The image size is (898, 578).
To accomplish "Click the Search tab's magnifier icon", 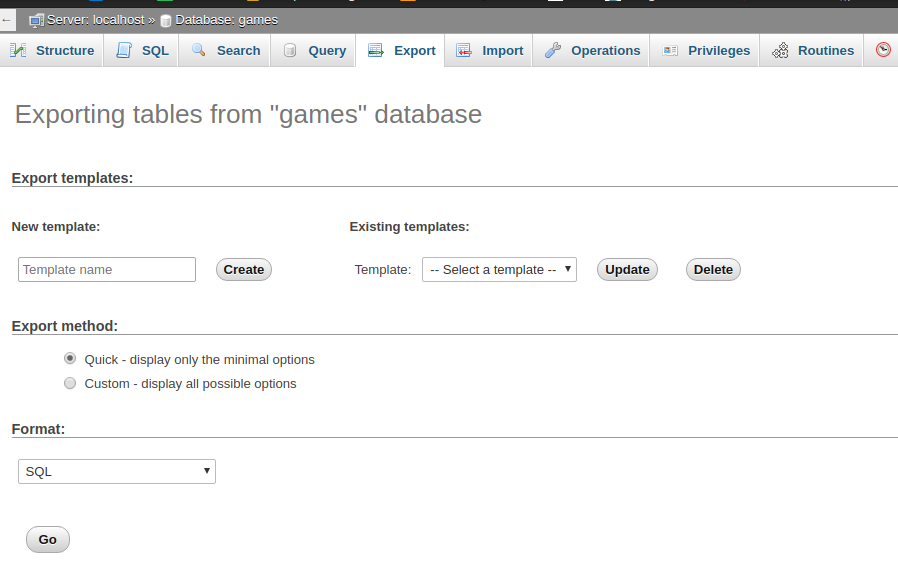I will [x=199, y=50].
